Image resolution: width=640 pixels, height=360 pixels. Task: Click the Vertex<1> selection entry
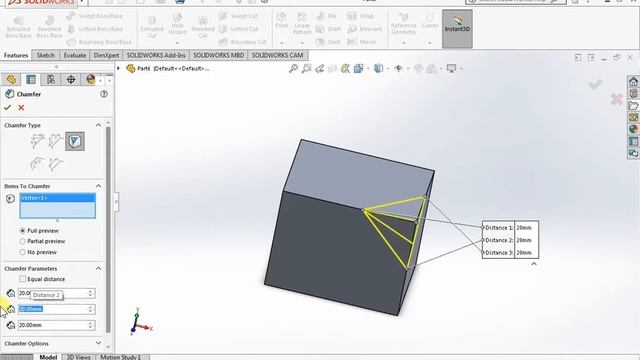[58, 198]
